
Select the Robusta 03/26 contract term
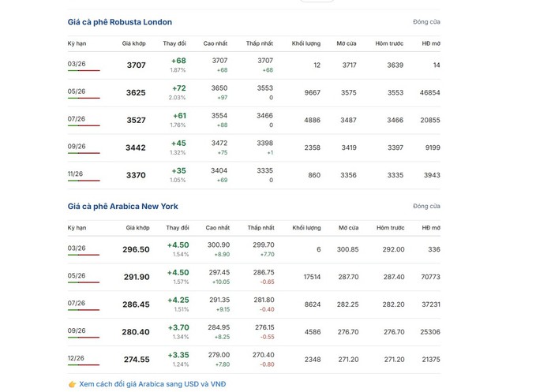77,64
